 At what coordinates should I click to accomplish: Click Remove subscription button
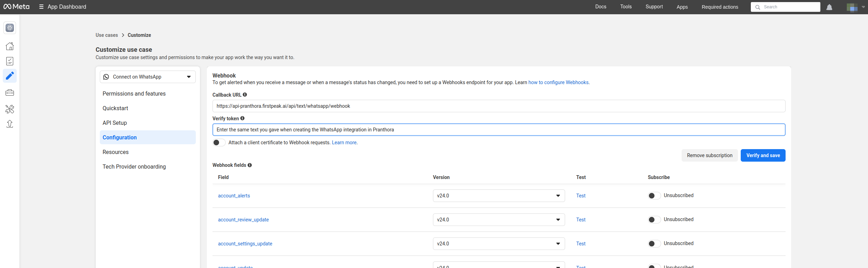(709, 155)
